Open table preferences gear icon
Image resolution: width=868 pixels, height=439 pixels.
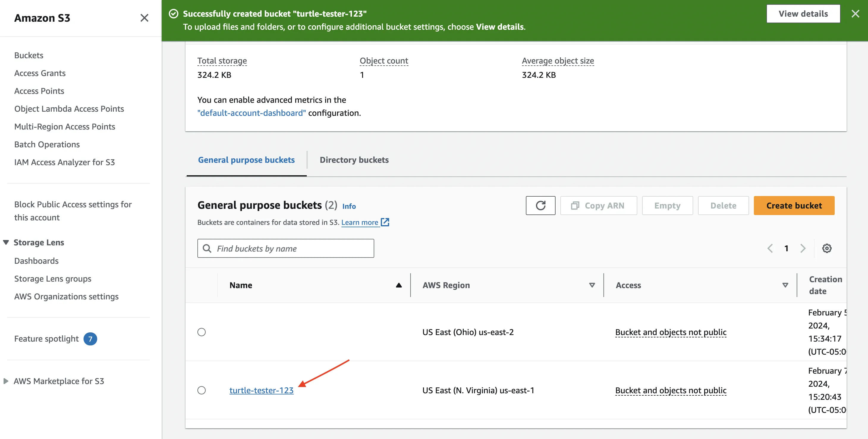(x=827, y=248)
